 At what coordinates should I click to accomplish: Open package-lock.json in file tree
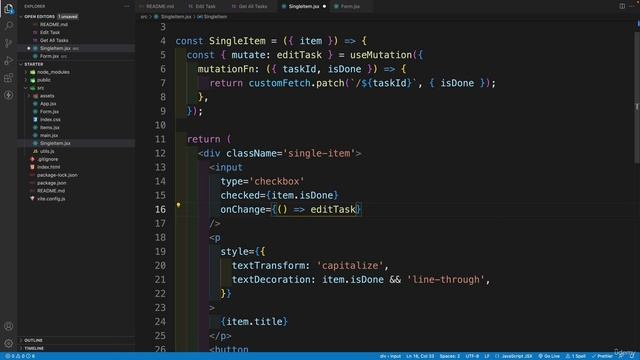pyautogui.click(x=57, y=175)
